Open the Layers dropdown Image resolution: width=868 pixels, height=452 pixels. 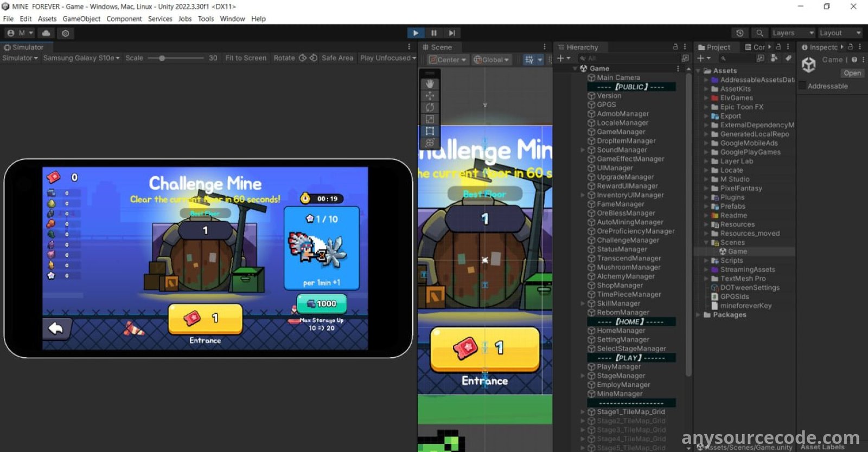coord(793,33)
